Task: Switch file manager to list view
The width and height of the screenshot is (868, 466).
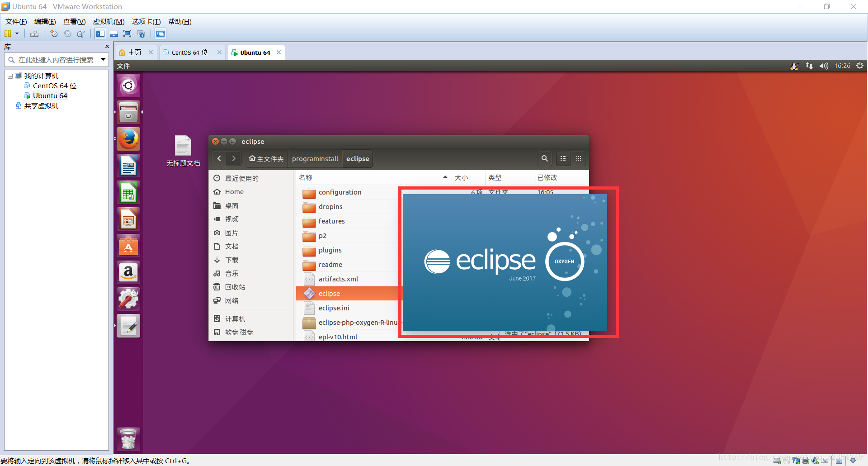Action: 563,158
